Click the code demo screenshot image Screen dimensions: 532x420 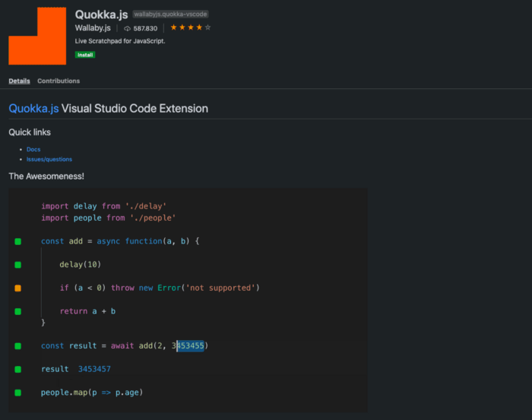(x=188, y=301)
